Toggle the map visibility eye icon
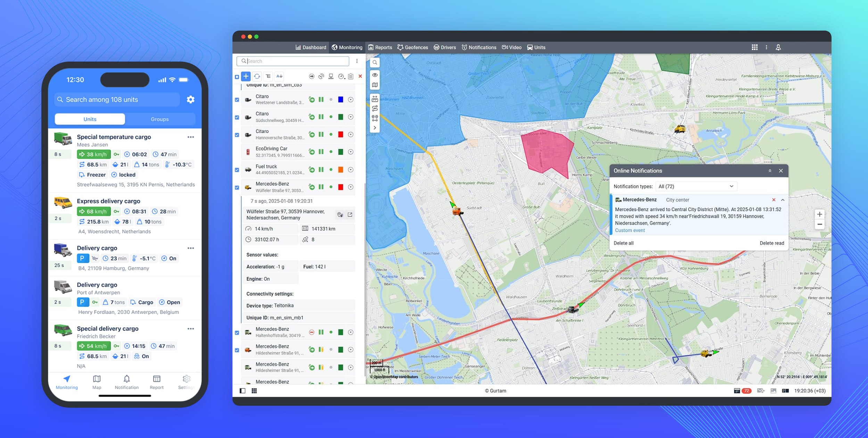Image resolution: width=868 pixels, height=438 pixels. click(375, 75)
